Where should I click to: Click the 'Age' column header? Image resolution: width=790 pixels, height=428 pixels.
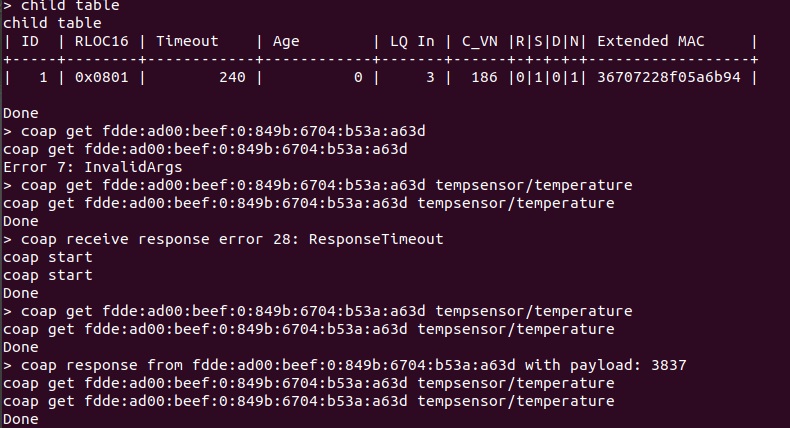(x=286, y=41)
